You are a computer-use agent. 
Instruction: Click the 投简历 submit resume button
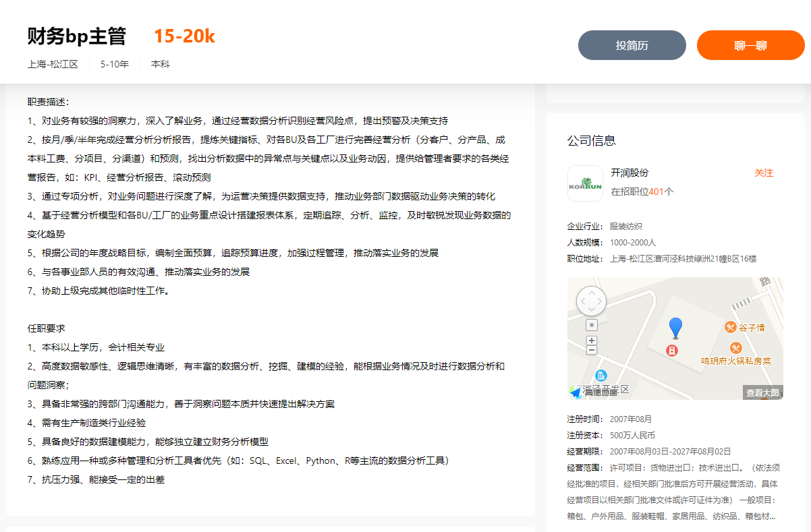point(632,45)
